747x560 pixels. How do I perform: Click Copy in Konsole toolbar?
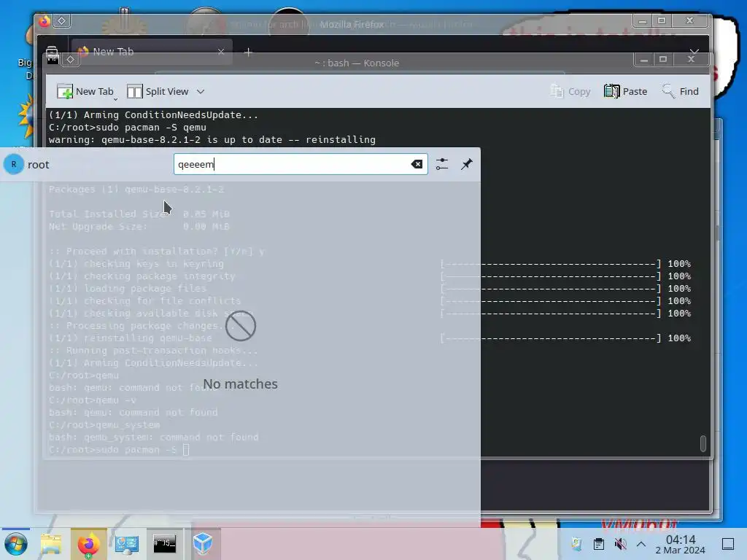(x=570, y=91)
